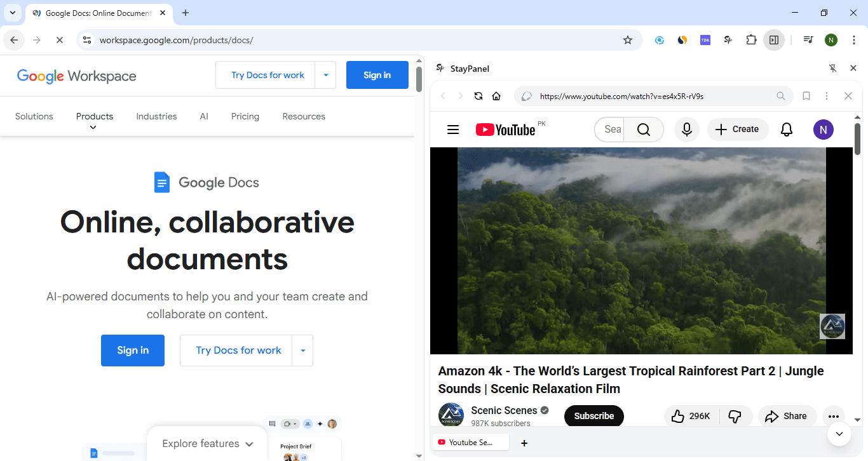Open the Chrome extensions puzzle icon
The width and height of the screenshot is (868, 461).
pos(751,39)
